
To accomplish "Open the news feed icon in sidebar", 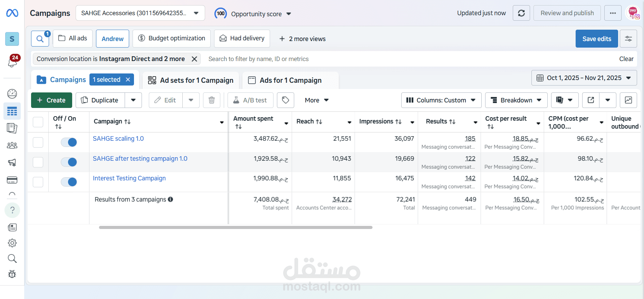I will click(x=12, y=228).
